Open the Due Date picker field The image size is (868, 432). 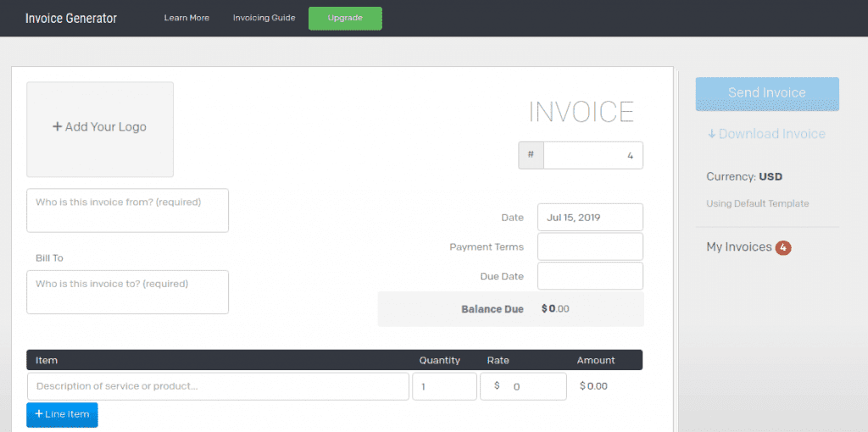tap(590, 276)
